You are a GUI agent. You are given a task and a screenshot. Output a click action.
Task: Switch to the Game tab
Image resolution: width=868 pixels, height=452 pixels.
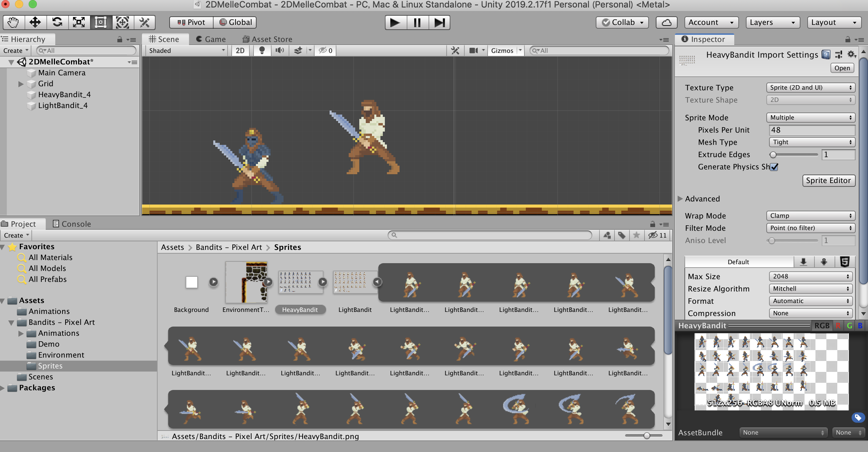tap(211, 39)
